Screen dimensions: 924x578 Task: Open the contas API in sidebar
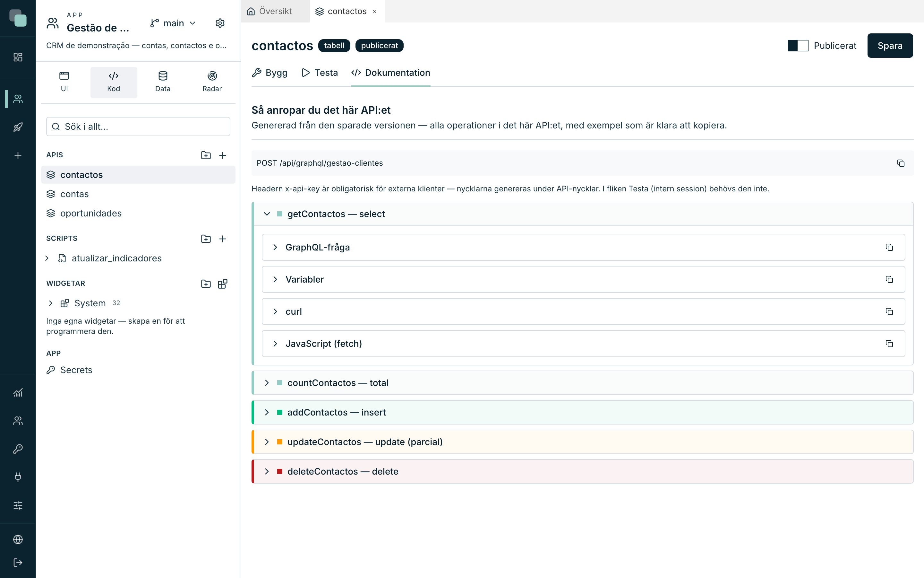(x=138, y=194)
